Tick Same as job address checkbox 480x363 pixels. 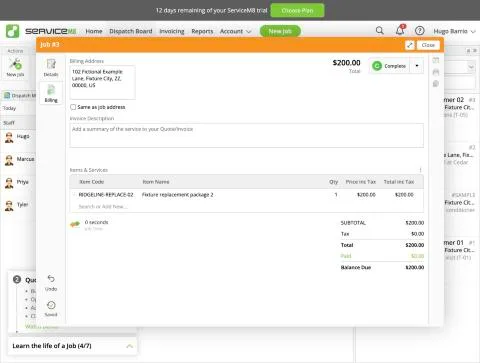tap(73, 107)
